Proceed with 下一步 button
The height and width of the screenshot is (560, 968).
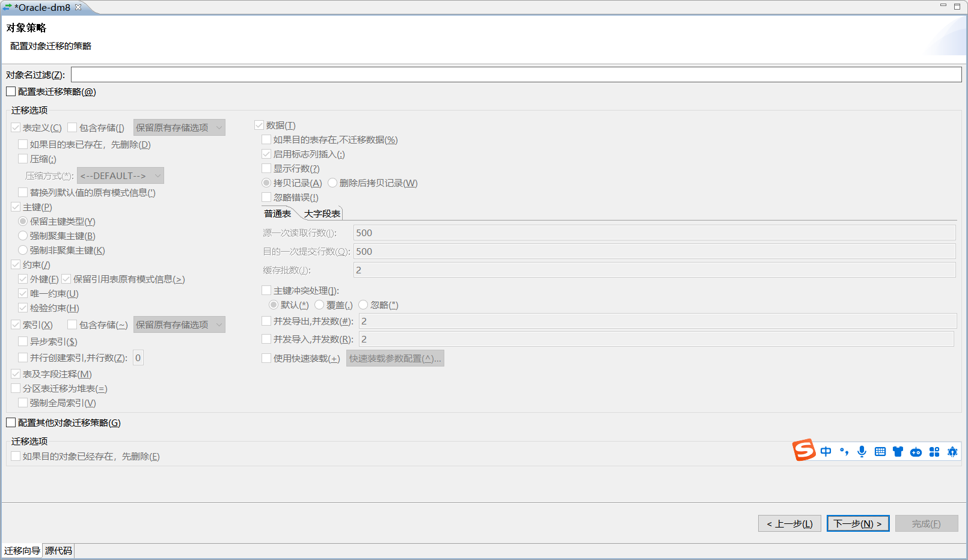[858, 523]
